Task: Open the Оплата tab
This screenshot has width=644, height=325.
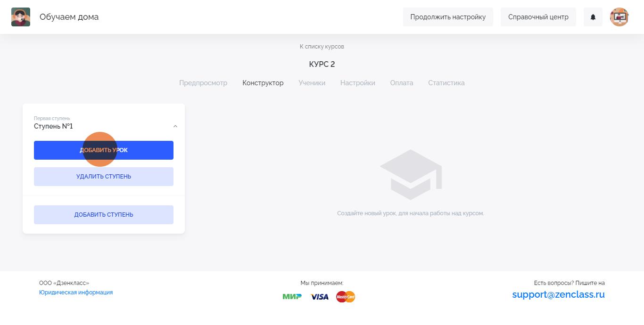Action: pos(402,83)
